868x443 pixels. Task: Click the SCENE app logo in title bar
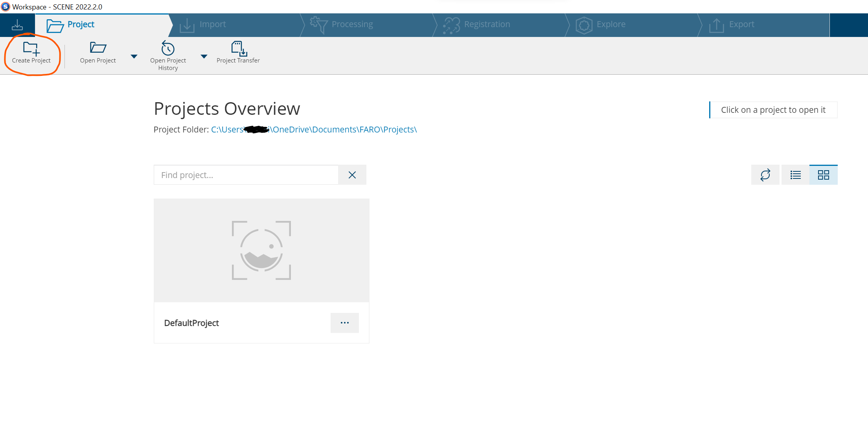[x=6, y=7]
